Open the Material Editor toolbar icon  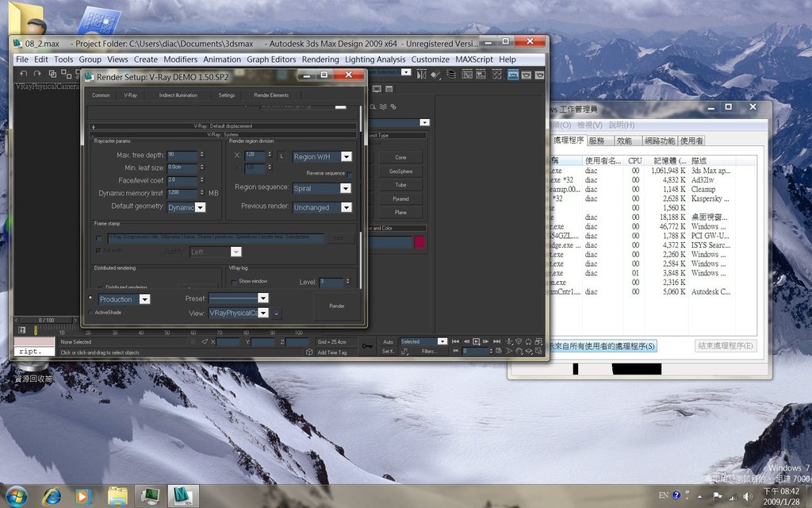[x=497, y=75]
